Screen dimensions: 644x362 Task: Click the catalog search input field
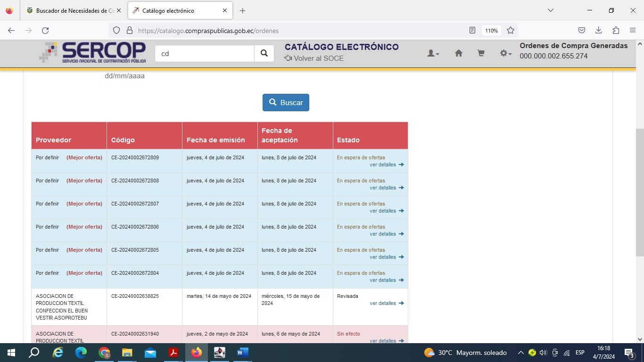point(205,54)
